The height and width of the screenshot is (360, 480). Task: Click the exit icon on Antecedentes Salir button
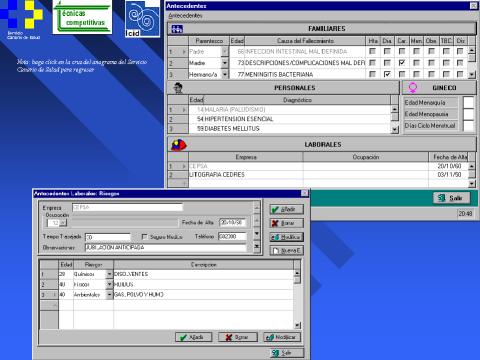coord(441,198)
